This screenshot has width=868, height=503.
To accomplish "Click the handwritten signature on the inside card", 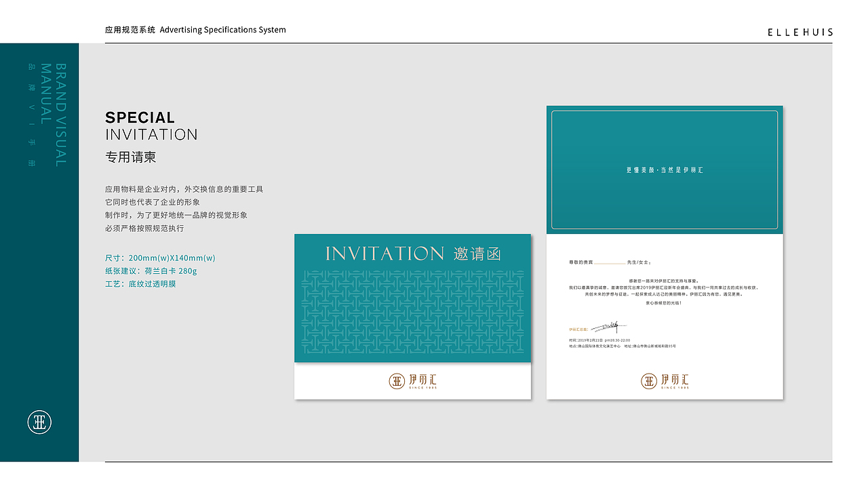I will [609, 328].
